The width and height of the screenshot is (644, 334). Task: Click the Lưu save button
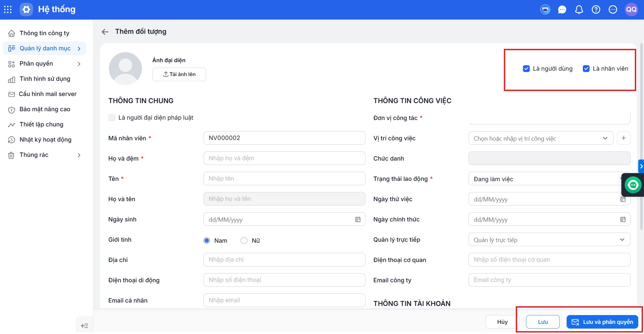coord(543,322)
